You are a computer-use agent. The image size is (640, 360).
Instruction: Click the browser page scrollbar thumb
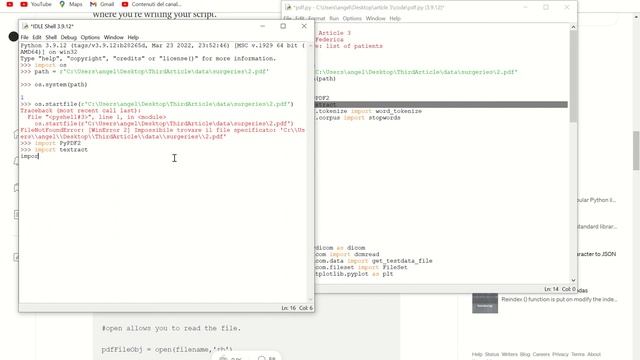pos(636,151)
